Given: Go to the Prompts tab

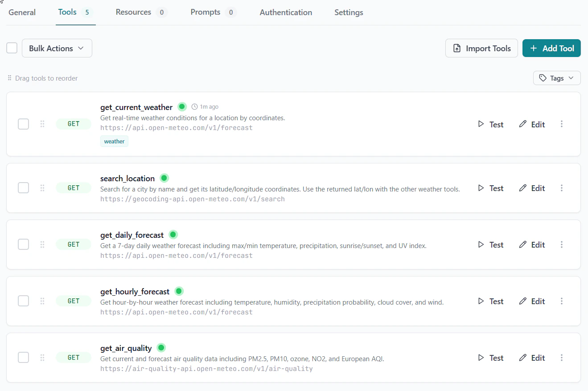Looking at the screenshot, I should tap(214, 12).
